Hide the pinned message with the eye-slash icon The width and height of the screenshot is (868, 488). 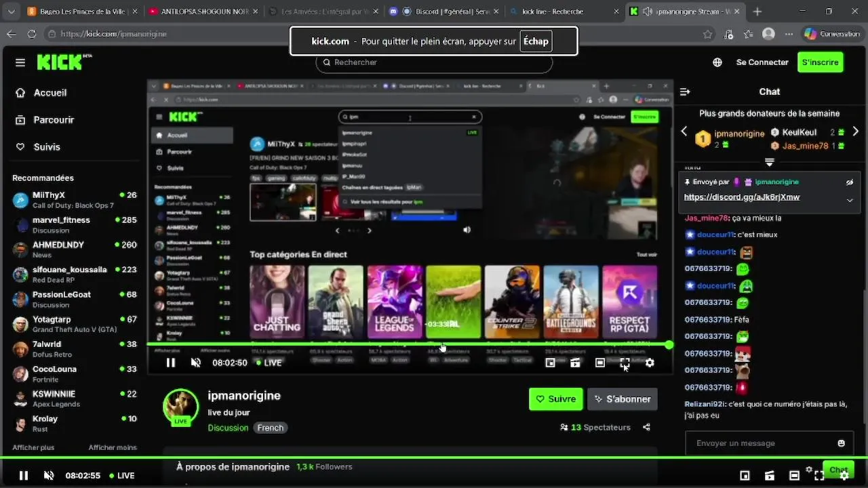point(850,182)
